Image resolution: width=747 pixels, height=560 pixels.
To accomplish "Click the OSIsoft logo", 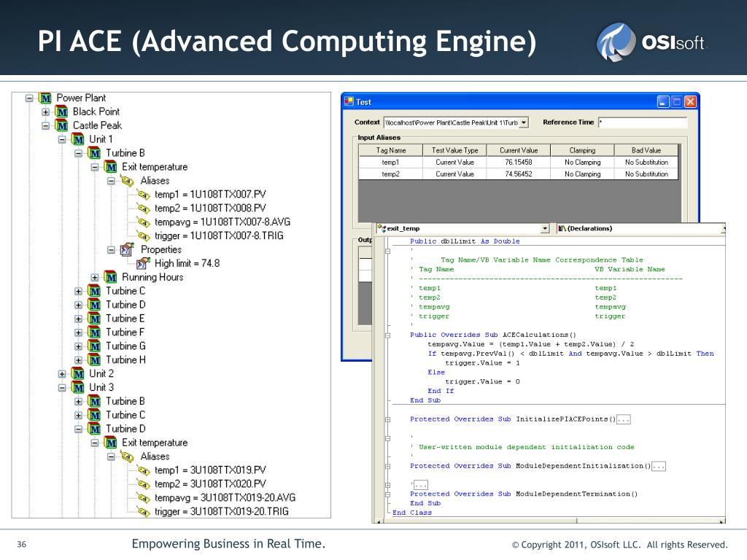I will coord(651,42).
